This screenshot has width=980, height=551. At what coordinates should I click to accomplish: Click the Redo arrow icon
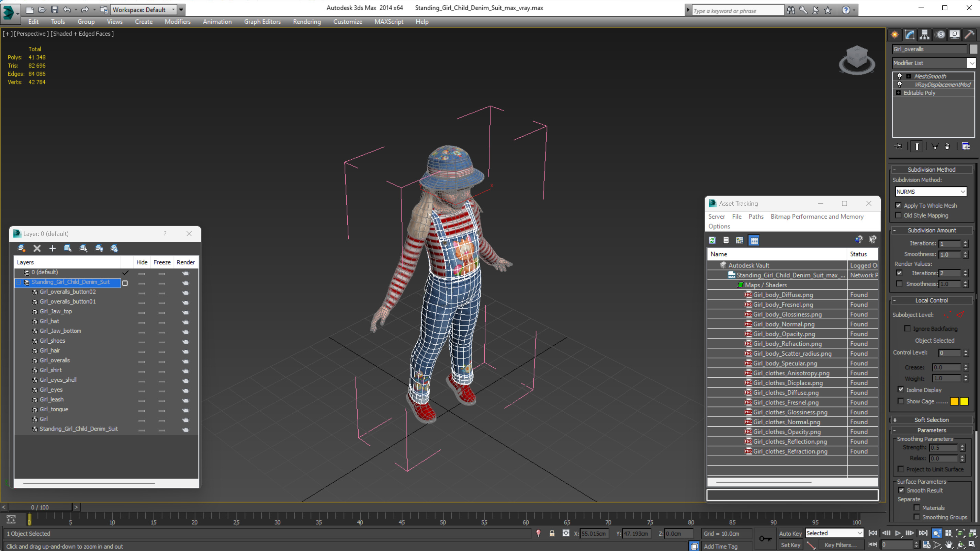click(85, 10)
